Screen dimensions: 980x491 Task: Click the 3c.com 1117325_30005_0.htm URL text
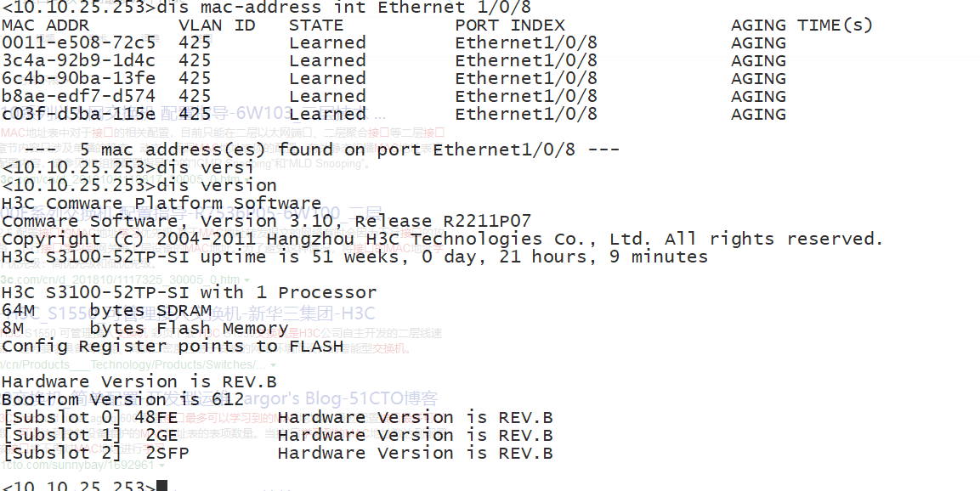[119, 279]
